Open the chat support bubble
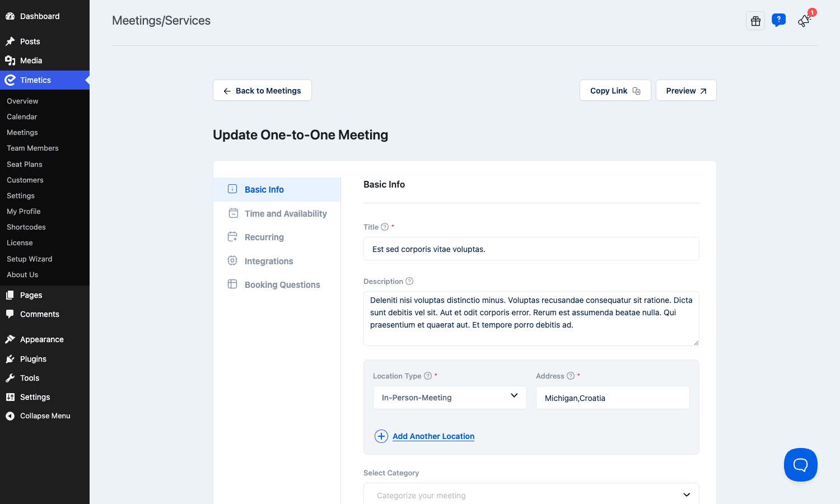The height and width of the screenshot is (504, 840). point(801,465)
